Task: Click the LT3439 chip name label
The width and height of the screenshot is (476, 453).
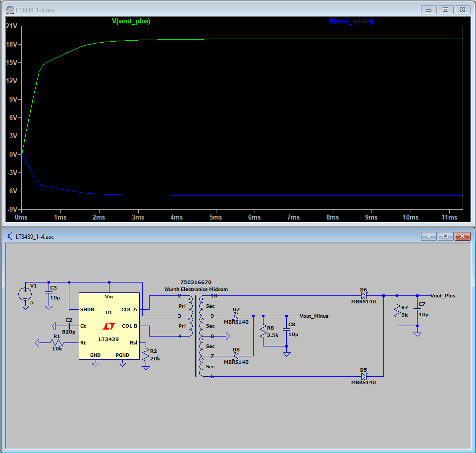Action: click(x=108, y=339)
